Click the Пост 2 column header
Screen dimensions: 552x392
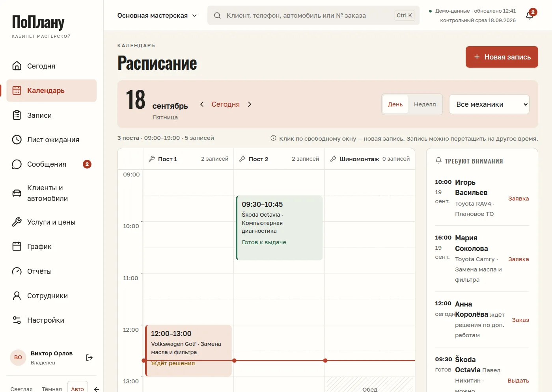279,159
